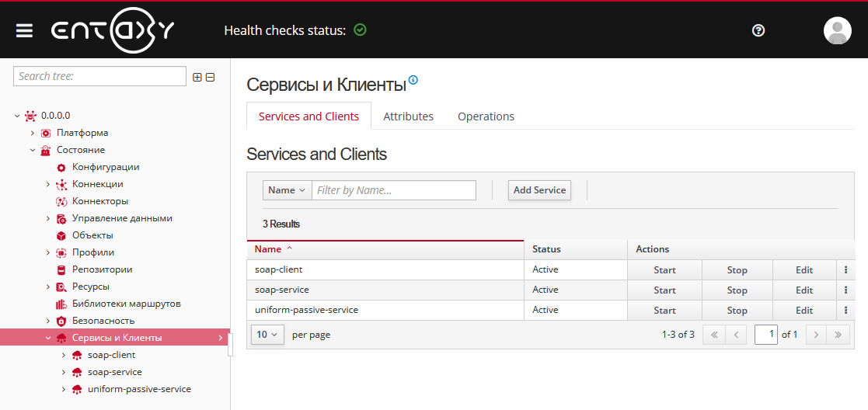The height and width of the screenshot is (410, 868).
Task: Edit the uniform-passive-service
Action: (805, 310)
